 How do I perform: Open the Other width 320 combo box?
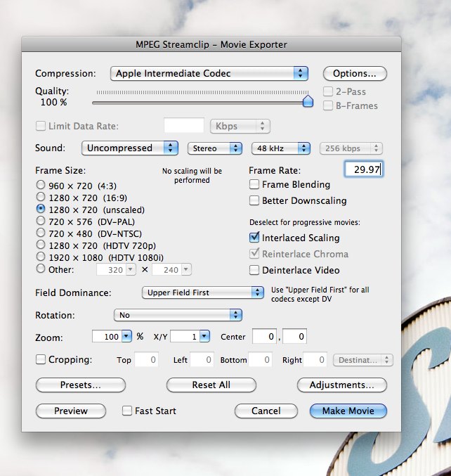coord(116,269)
